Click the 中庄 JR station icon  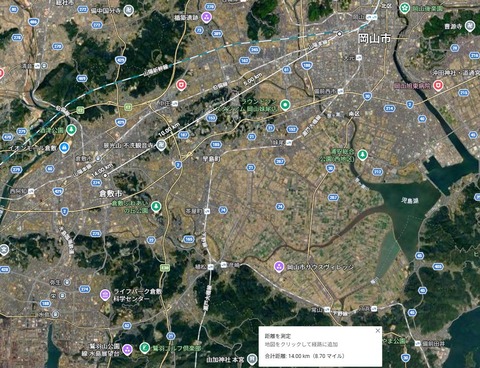[175, 104]
